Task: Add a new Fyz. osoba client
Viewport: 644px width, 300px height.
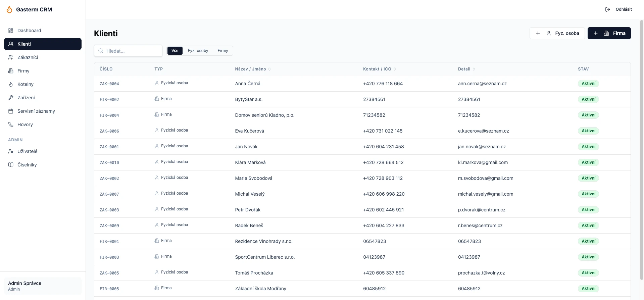Action: [557, 33]
